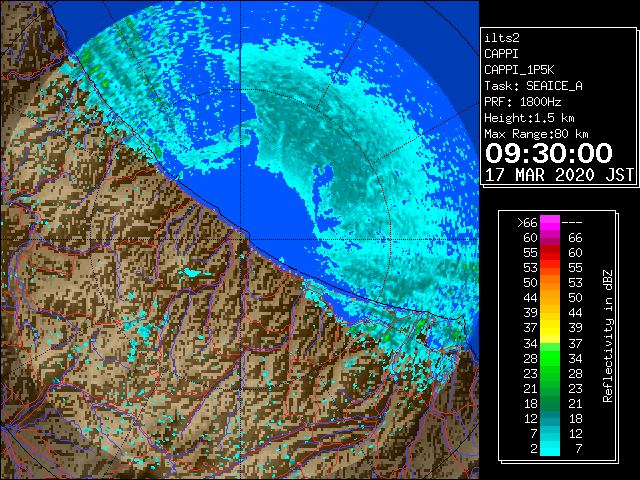The height and width of the screenshot is (480, 640).
Task: Select the 'Max Range:80 km' text
Action: point(536,134)
